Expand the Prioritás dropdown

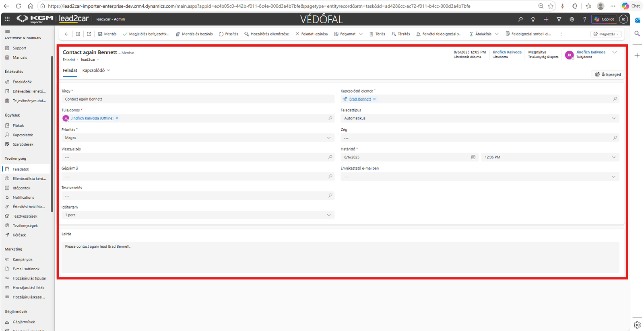(329, 138)
